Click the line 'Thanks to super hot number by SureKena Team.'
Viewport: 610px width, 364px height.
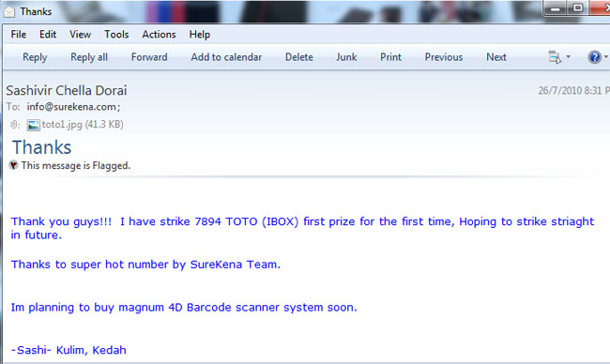(x=145, y=265)
